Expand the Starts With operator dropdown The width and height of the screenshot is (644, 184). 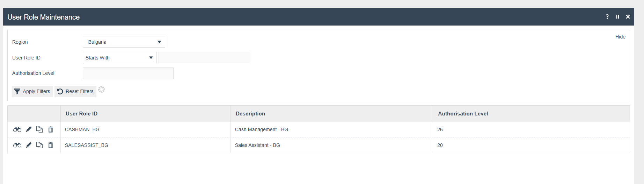(x=119, y=58)
